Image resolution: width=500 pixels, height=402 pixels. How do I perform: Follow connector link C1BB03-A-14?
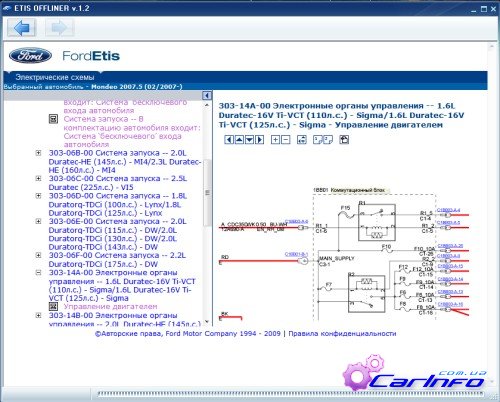(x=450, y=279)
